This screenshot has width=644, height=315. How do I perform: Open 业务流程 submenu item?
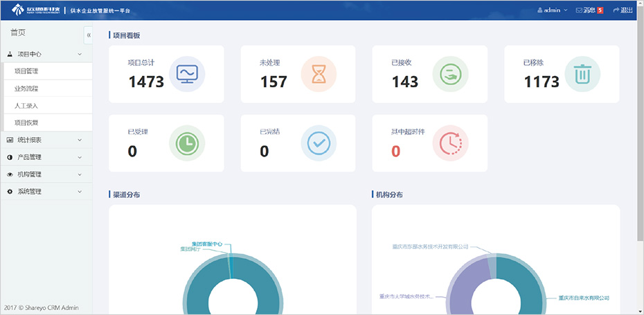[x=47, y=89]
